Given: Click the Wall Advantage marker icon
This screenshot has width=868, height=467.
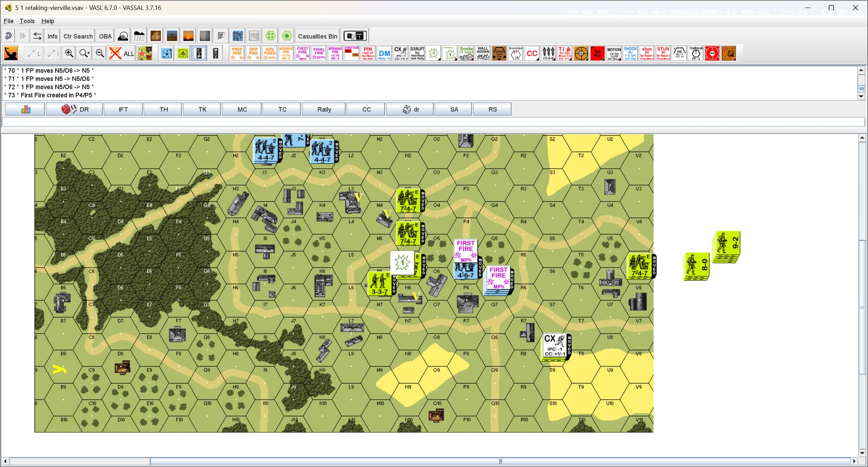Looking at the screenshot, I should tap(482, 53).
